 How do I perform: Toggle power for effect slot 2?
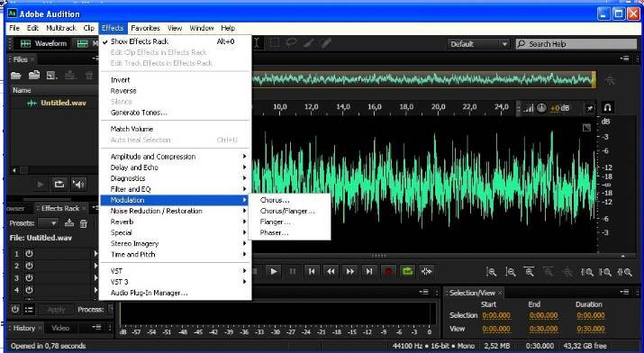[29, 266]
